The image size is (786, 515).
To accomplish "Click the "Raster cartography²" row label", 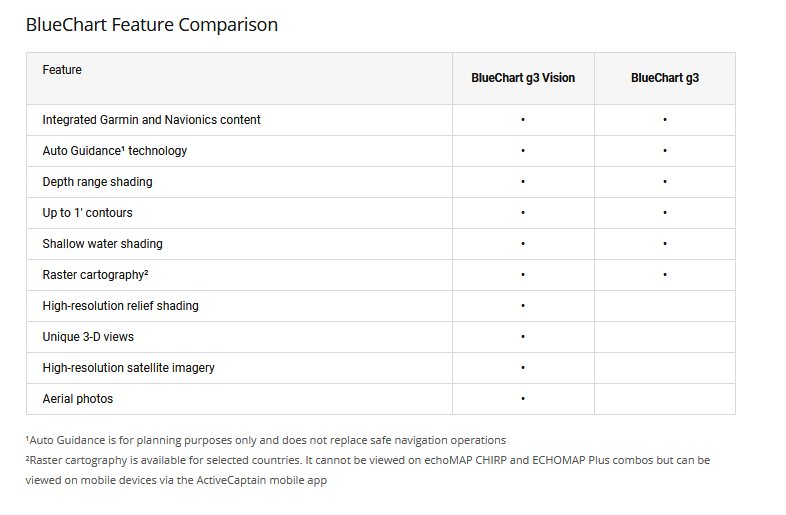I will [x=95, y=275].
